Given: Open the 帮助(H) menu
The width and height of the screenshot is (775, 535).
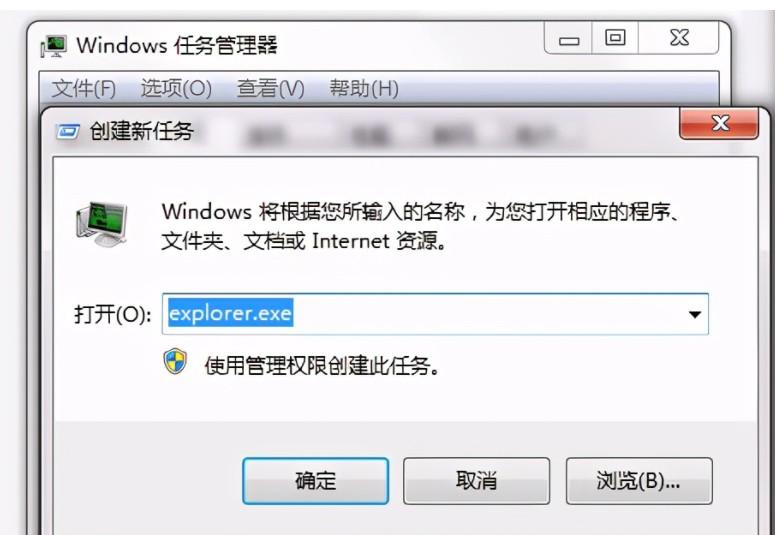Looking at the screenshot, I should [364, 89].
